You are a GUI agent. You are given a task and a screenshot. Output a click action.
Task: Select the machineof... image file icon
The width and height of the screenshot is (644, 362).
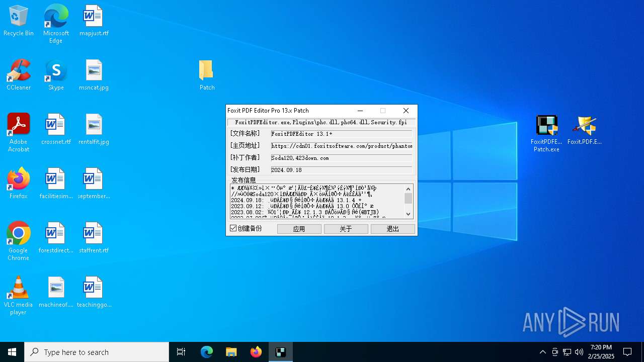(x=56, y=293)
